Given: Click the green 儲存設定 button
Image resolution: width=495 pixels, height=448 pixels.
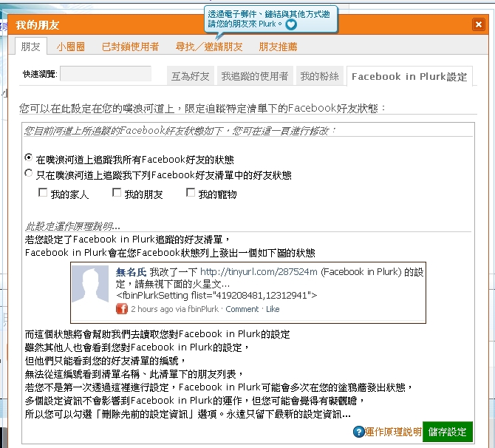Looking at the screenshot, I should (x=447, y=432).
